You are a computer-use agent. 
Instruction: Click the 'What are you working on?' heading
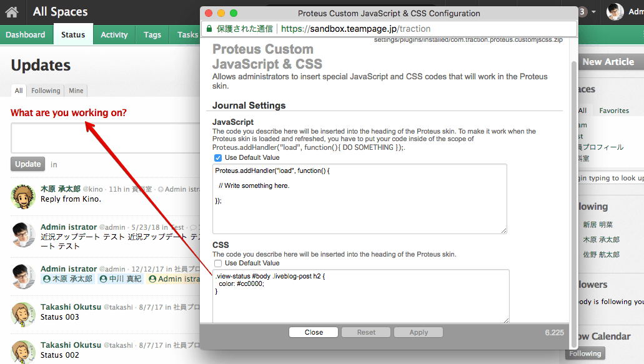[x=69, y=113]
